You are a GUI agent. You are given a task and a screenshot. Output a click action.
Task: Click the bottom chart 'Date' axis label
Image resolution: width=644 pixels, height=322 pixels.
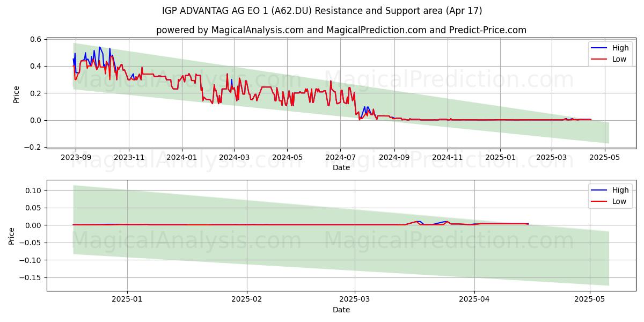(x=341, y=310)
